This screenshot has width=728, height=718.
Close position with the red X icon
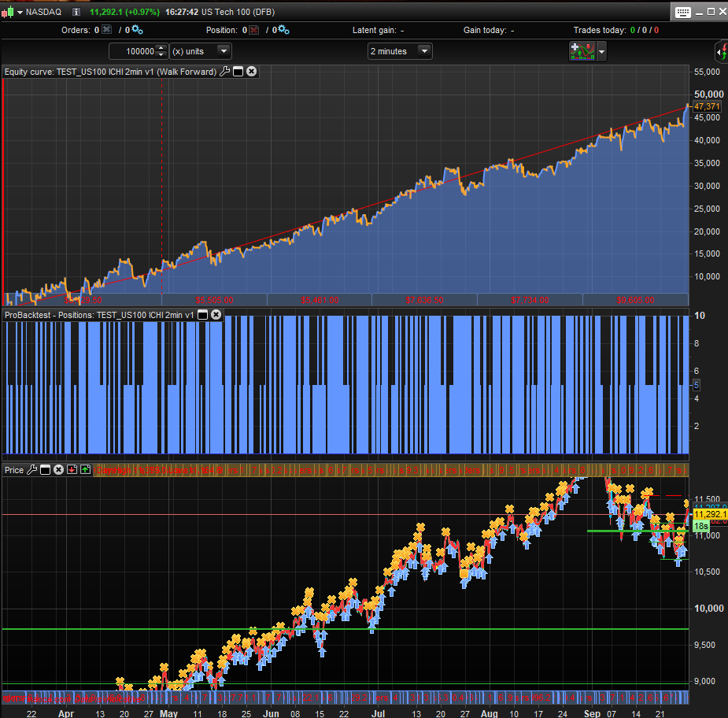(253, 30)
